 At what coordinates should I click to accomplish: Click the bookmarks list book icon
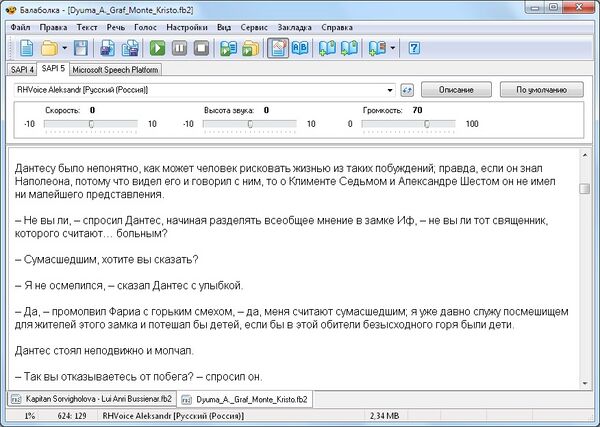377,48
